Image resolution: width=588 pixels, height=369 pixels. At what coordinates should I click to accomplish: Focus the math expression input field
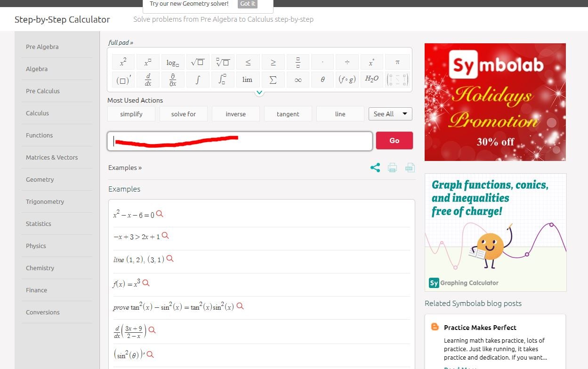click(240, 141)
